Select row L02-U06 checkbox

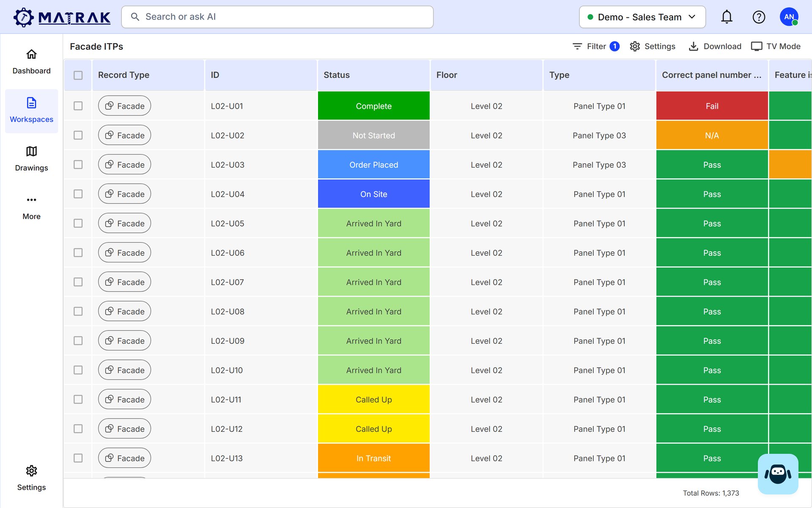pyautogui.click(x=78, y=253)
